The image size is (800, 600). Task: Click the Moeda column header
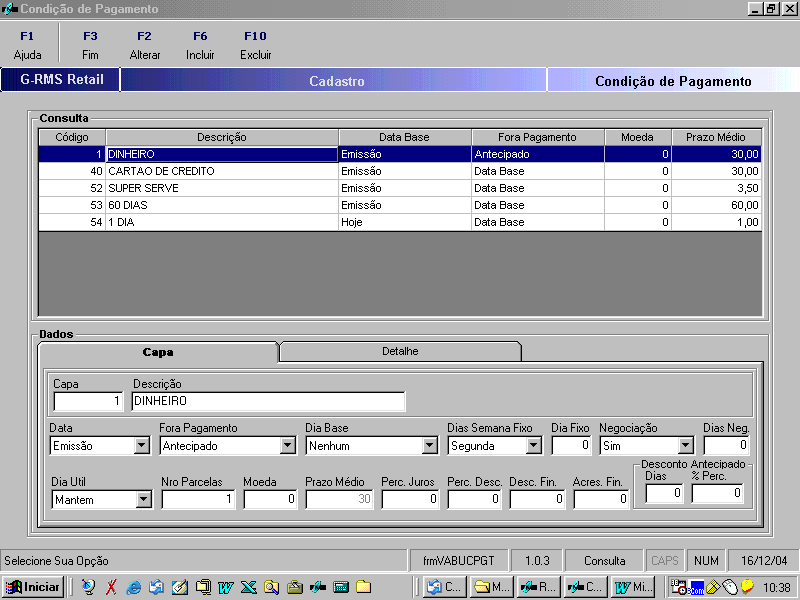(x=637, y=137)
